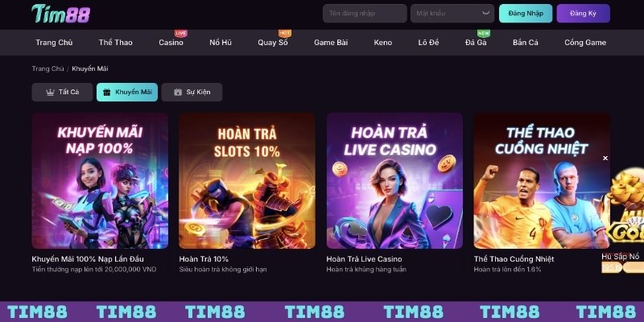Open Khuyến Mãi 100% Nạp Lần Đầu title
644x322 pixels.
pos(88,259)
